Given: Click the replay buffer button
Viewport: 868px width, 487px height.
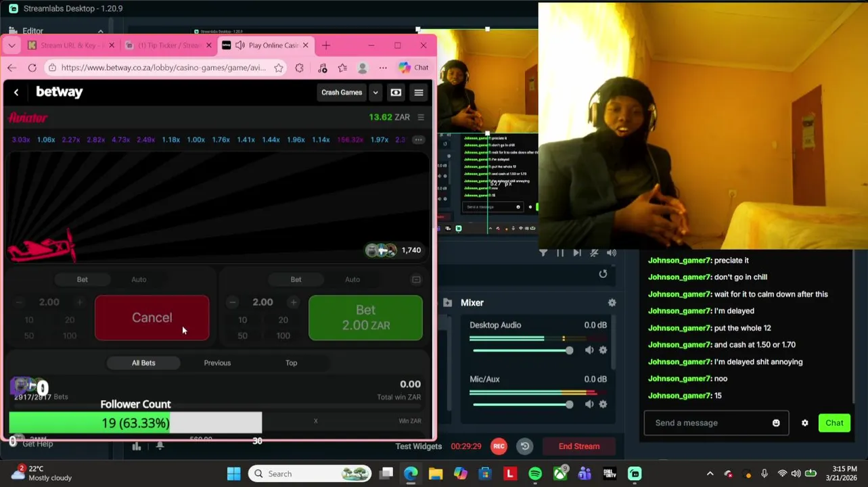Looking at the screenshot, I should pos(524,446).
